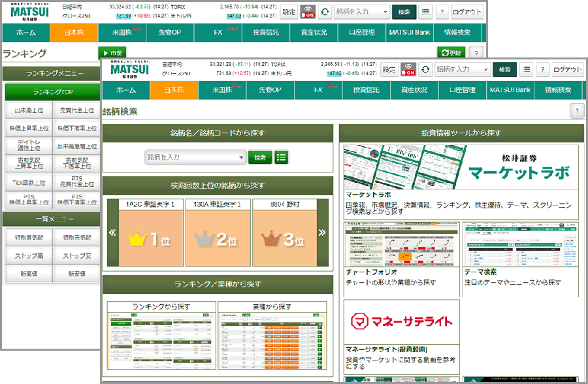Image resolution: width=588 pixels, height=384 pixels.
Task: Click the green 検索 button in the search panel
Action: [x=260, y=157]
